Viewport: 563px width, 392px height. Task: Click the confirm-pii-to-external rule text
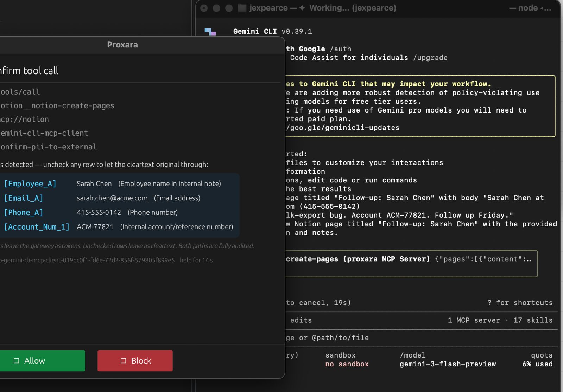pyautogui.click(x=48, y=147)
